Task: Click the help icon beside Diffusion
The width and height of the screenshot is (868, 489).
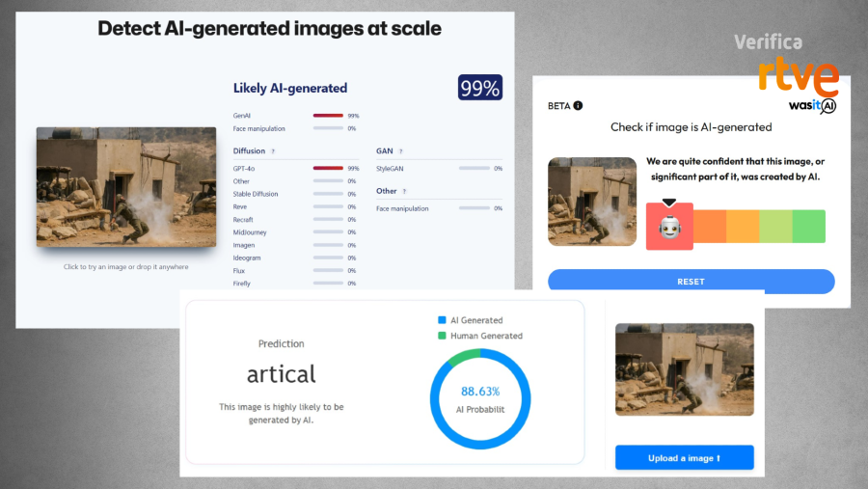Action: tap(273, 151)
